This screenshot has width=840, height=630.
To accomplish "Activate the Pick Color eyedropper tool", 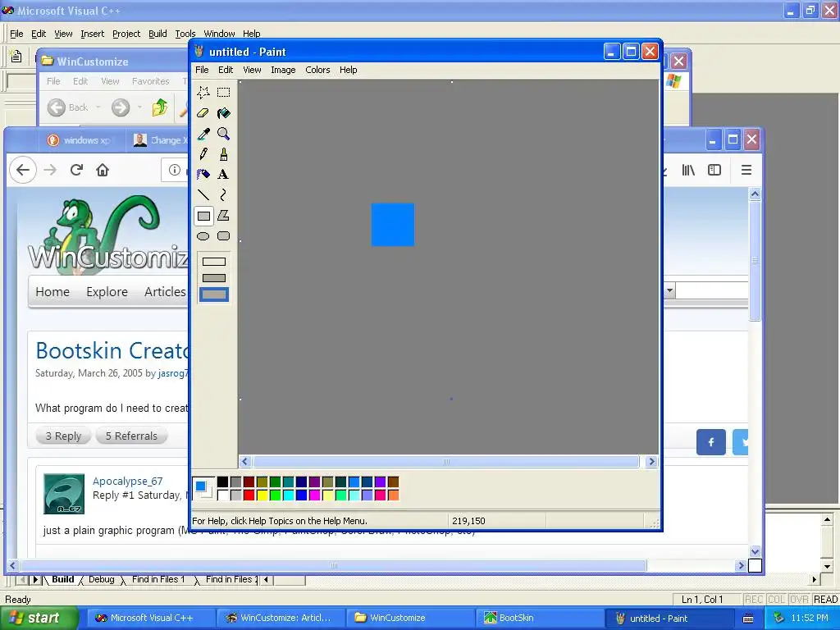I will [x=203, y=134].
